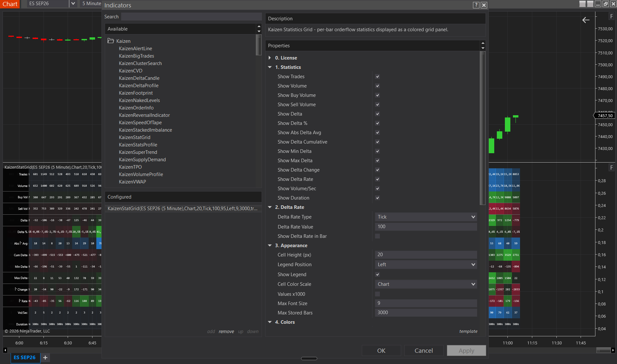The width and height of the screenshot is (617, 364).
Task: Click the remove link
Action: point(226,331)
